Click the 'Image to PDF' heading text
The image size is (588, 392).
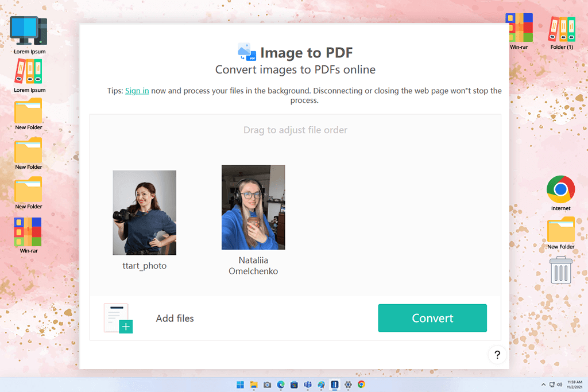tap(307, 52)
